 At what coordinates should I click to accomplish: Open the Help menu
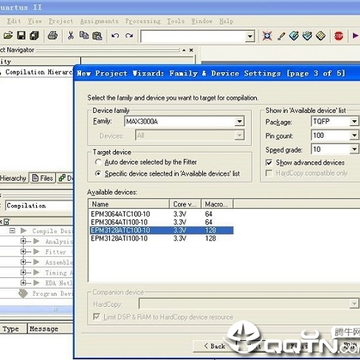226,21
